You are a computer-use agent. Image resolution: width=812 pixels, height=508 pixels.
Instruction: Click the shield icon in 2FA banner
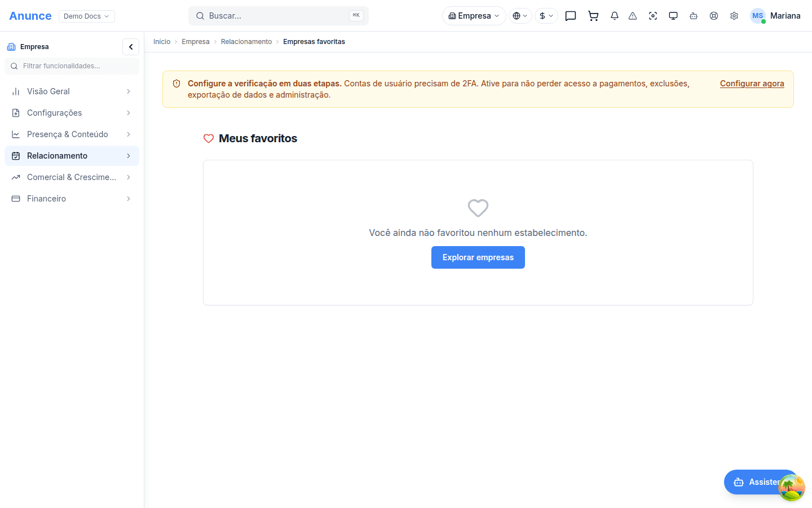pyautogui.click(x=176, y=84)
